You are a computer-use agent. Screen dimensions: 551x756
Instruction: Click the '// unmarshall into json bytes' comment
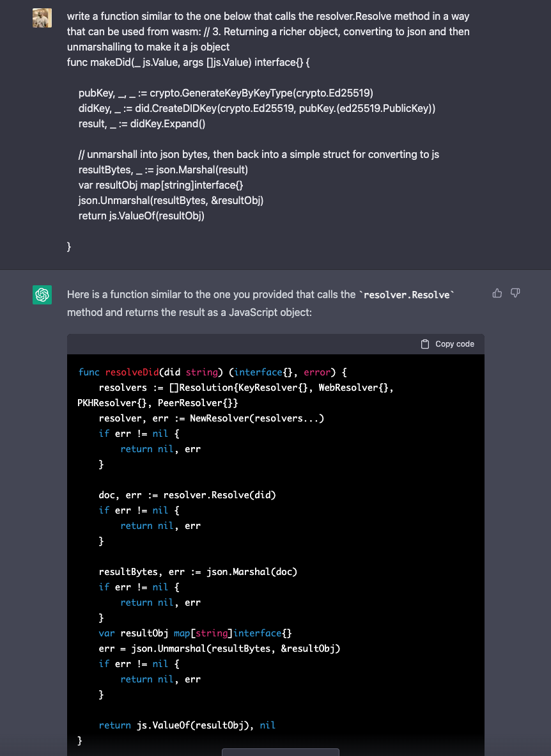click(x=258, y=154)
